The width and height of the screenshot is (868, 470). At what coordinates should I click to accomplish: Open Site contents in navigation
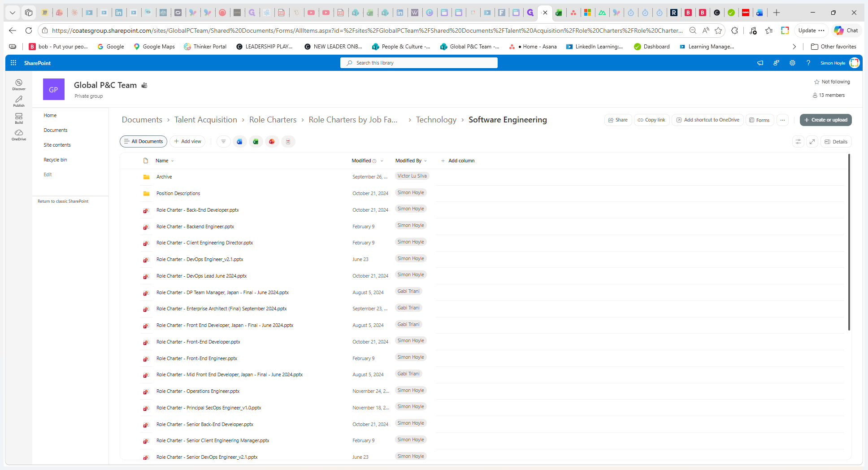pyautogui.click(x=57, y=145)
